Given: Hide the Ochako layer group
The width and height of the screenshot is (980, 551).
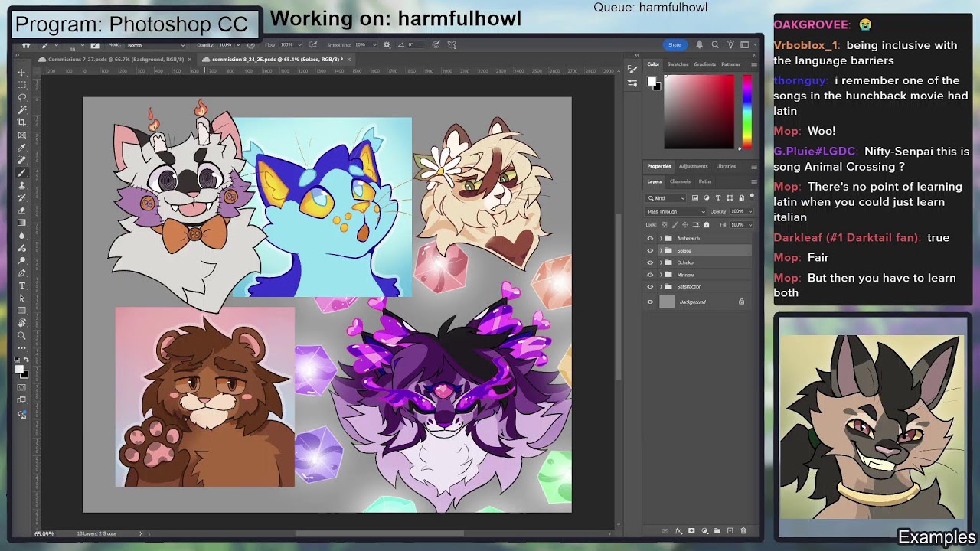Looking at the screenshot, I should [x=650, y=262].
